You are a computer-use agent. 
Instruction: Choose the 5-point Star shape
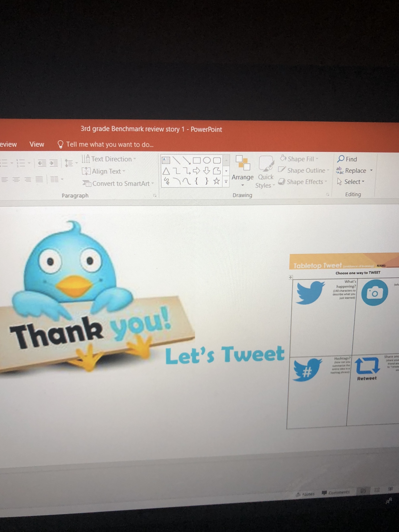coord(216,181)
